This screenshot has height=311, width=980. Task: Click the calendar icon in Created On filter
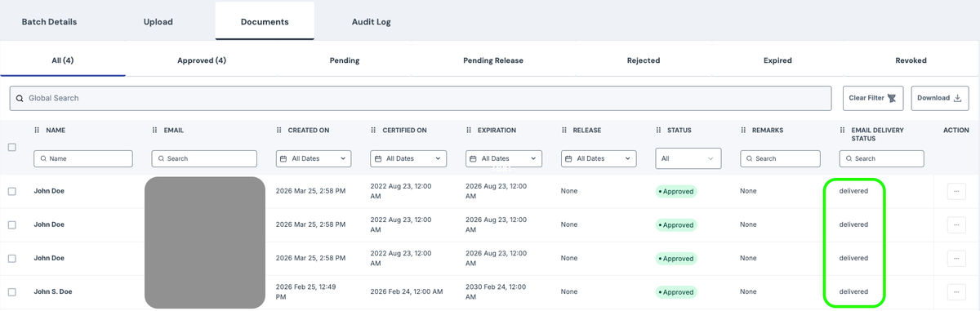283,158
